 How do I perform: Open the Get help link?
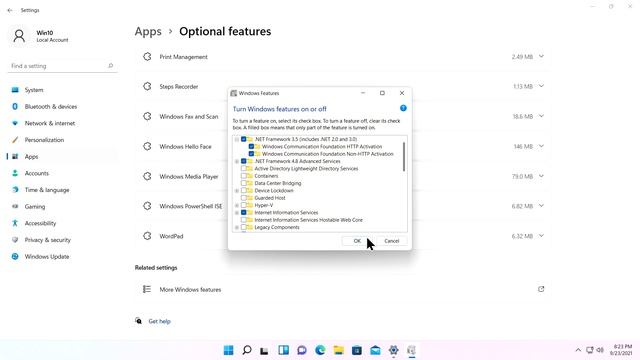(x=160, y=321)
